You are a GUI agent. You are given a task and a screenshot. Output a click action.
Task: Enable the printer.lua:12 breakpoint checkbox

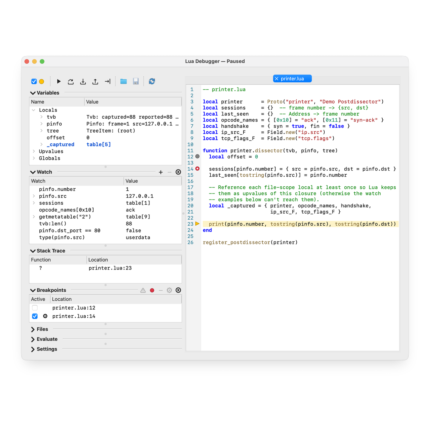coord(35,308)
